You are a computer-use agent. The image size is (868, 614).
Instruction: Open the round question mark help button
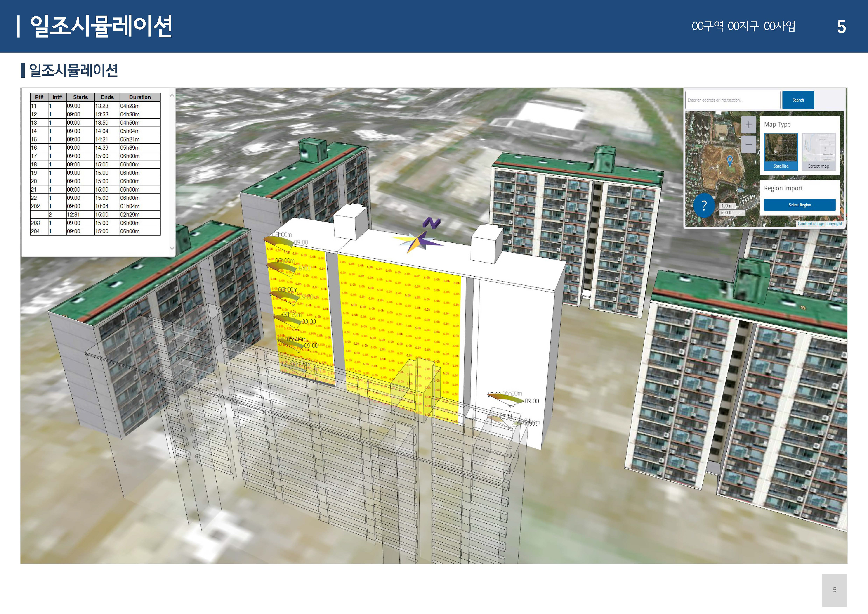tap(704, 205)
